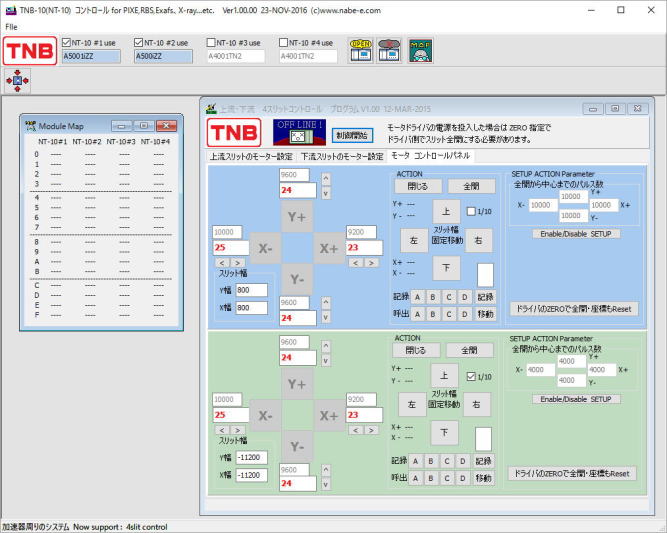Click 呼出 slot D in blue panel
Image resolution: width=667 pixels, height=533 pixels.
465,314
